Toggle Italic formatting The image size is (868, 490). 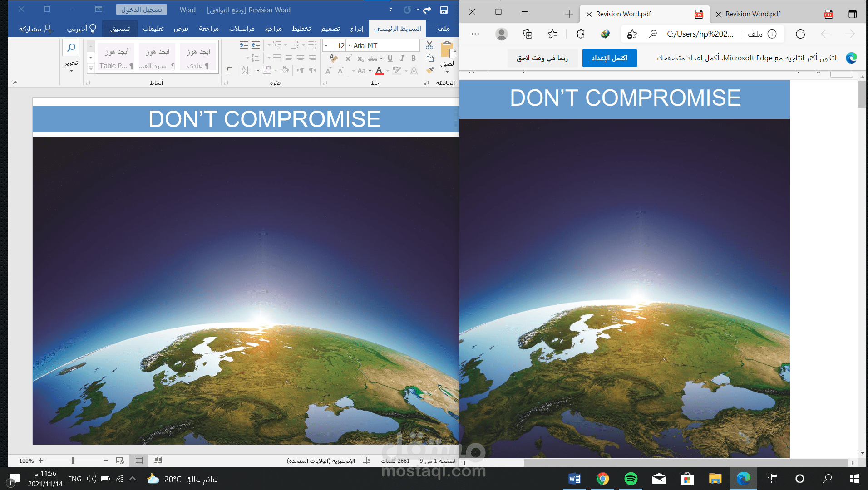click(x=402, y=58)
